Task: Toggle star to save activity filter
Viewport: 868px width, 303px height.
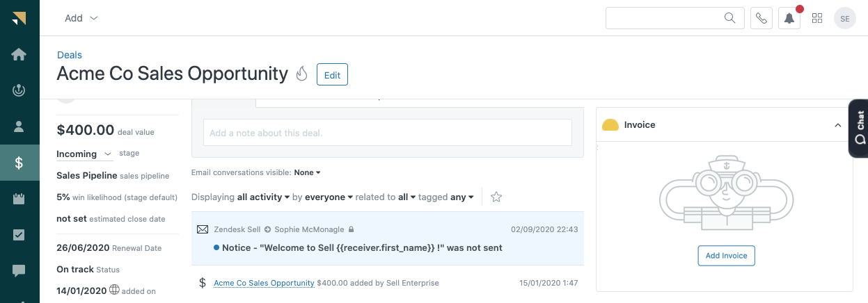Action: [496, 197]
